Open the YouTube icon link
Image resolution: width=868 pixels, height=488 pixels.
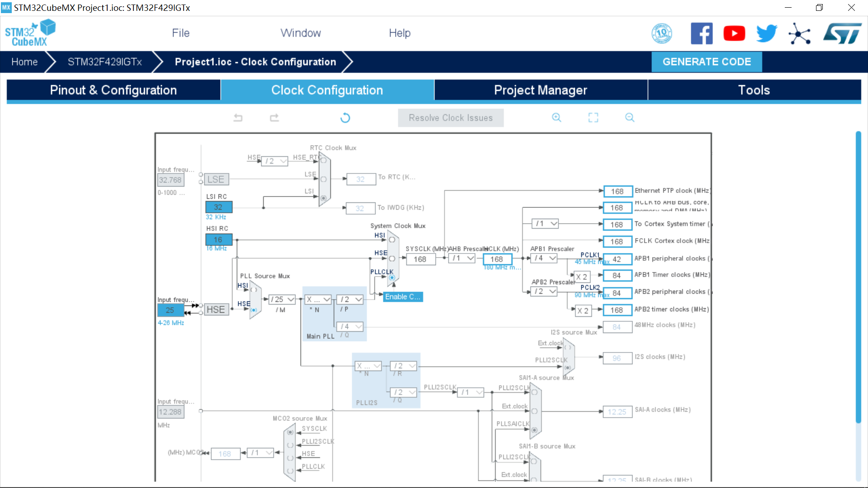(734, 33)
